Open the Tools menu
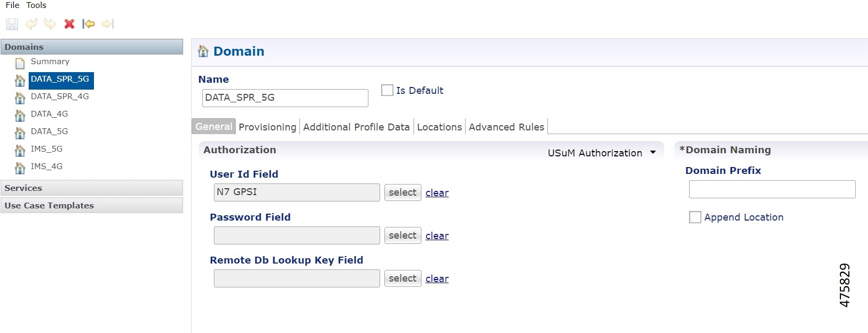Image resolution: width=868 pixels, height=333 pixels. tap(36, 5)
